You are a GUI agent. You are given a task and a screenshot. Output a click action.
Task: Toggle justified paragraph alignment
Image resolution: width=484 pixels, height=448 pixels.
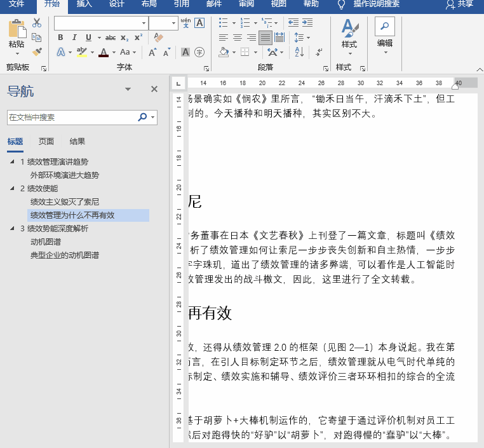coord(265,37)
